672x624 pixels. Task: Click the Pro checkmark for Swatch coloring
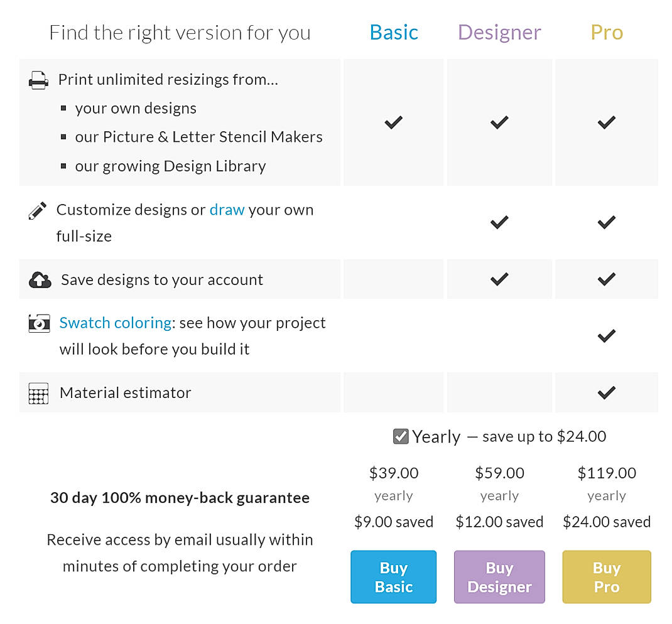(x=606, y=335)
